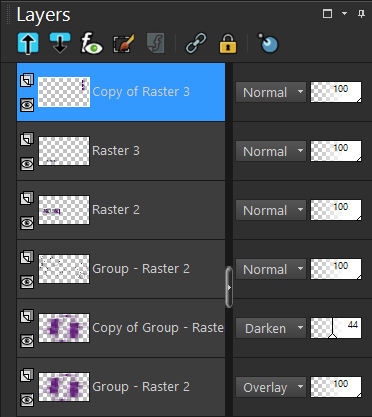The height and width of the screenshot is (417, 372).
Task: Toggle visibility of Raster 2 layer
Action: (27, 223)
